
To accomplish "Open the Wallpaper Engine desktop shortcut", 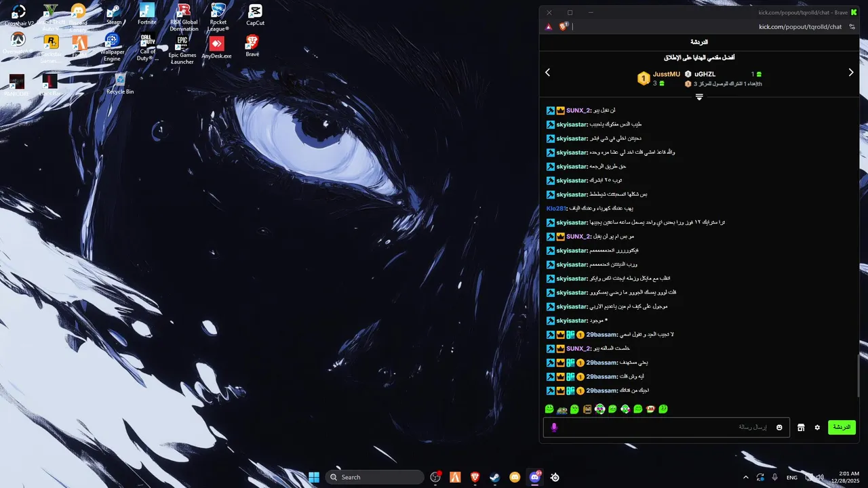I will coord(113,47).
